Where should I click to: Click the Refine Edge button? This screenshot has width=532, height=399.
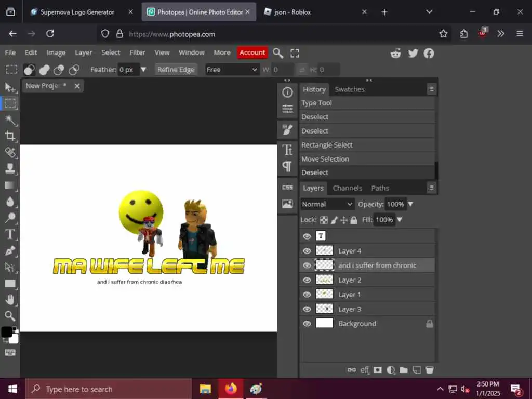coord(176,70)
